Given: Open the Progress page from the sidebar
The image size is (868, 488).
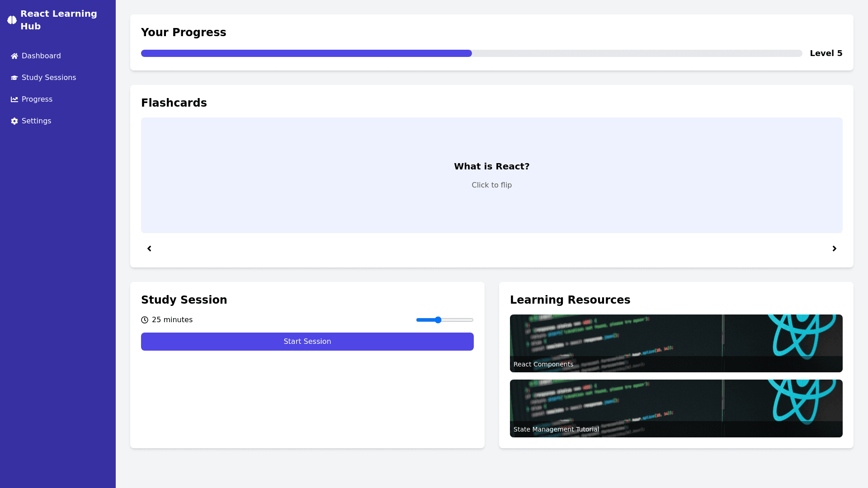Looking at the screenshot, I should (37, 99).
